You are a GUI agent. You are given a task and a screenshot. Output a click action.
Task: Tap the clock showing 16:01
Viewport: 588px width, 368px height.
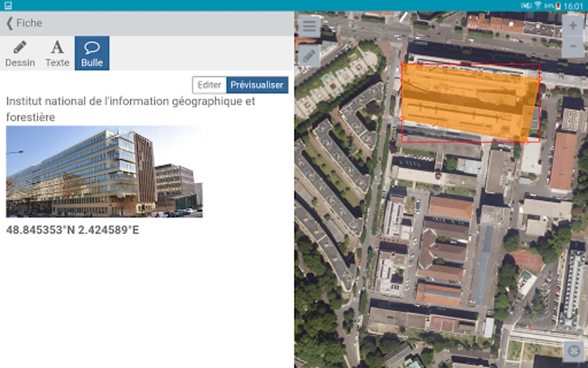pyautogui.click(x=573, y=6)
